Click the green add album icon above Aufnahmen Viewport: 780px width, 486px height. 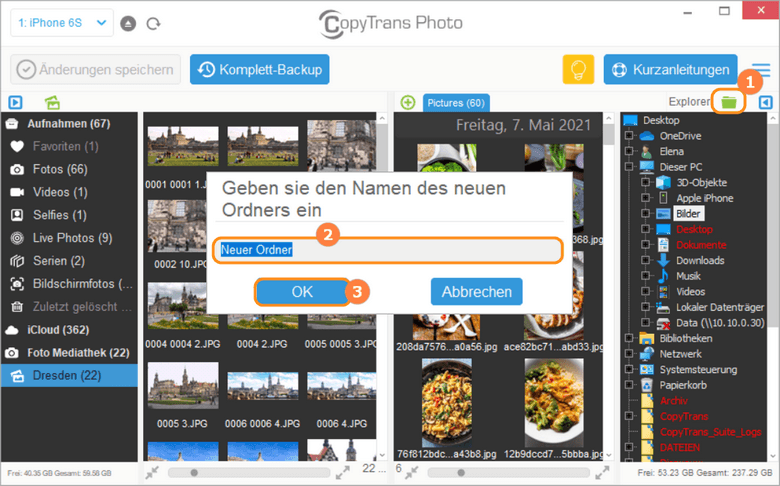pos(52,102)
